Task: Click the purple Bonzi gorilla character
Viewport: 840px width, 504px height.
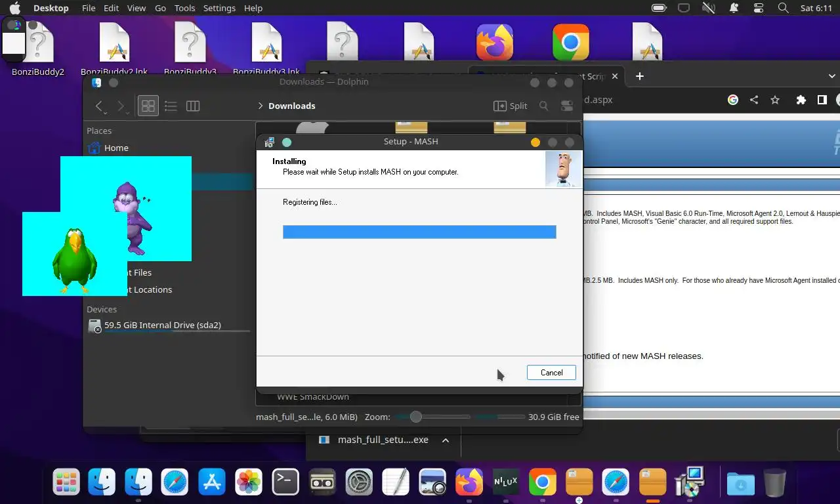Action: pos(133,219)
